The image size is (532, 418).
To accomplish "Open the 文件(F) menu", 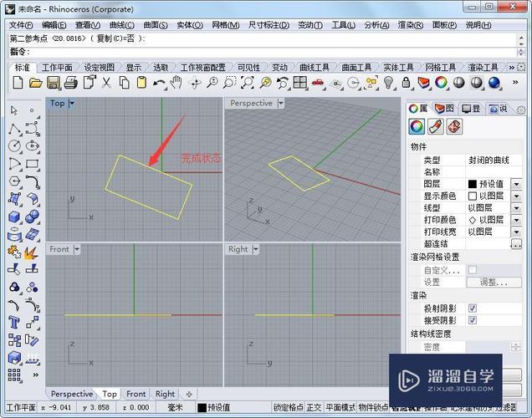I will 21,25.
